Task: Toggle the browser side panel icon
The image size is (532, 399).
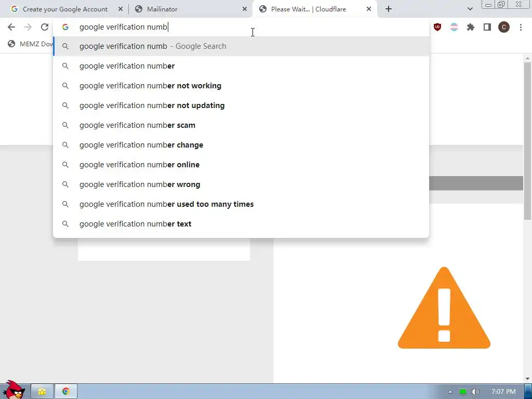Action: tap(487, 27)
